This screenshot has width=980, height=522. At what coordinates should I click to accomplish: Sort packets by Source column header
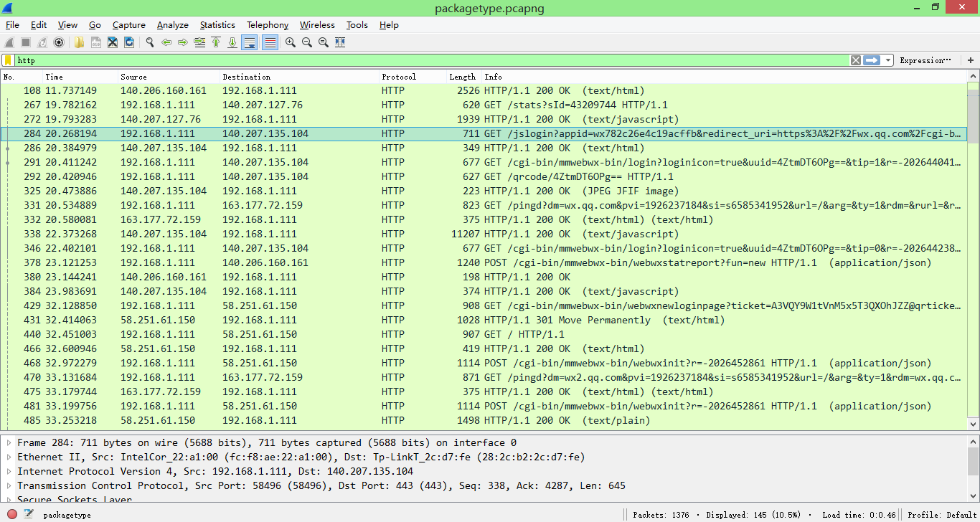(x=169, y=77)
